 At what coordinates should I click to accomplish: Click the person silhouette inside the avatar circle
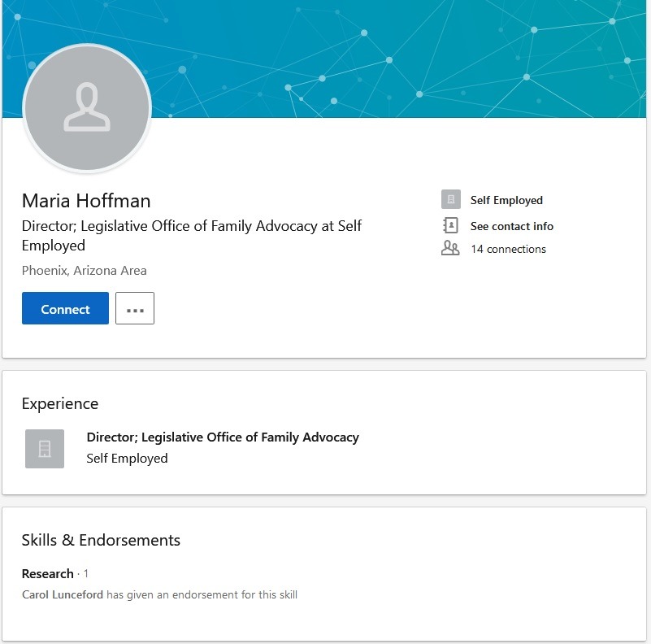[87, 106]
